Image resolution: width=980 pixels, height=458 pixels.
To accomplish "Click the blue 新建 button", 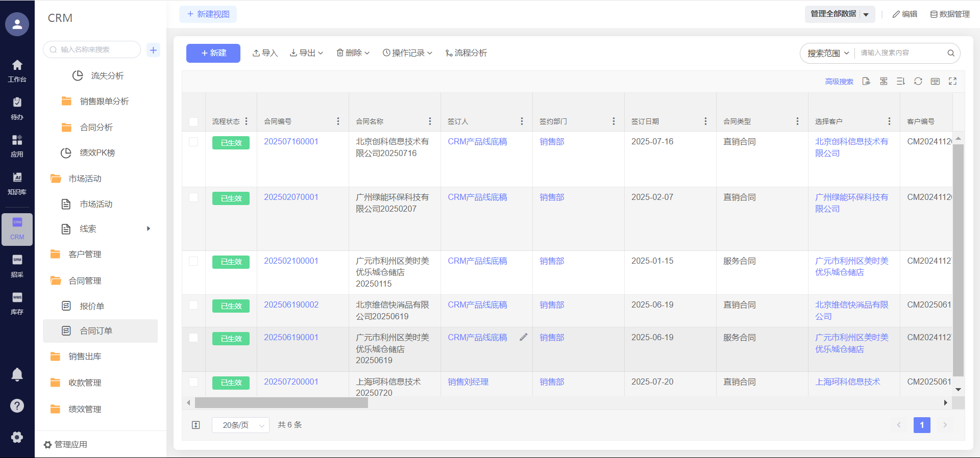I will pyautogui.click(x=213, y=53).
